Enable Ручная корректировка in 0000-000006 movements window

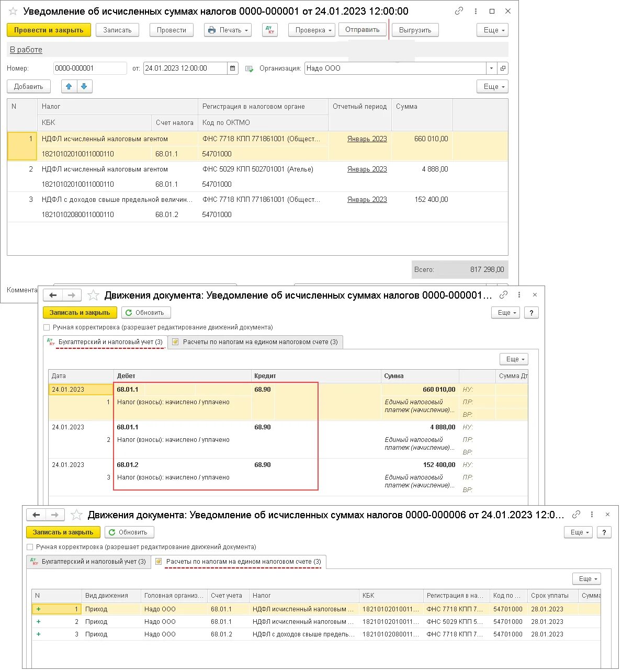[30, 547]
